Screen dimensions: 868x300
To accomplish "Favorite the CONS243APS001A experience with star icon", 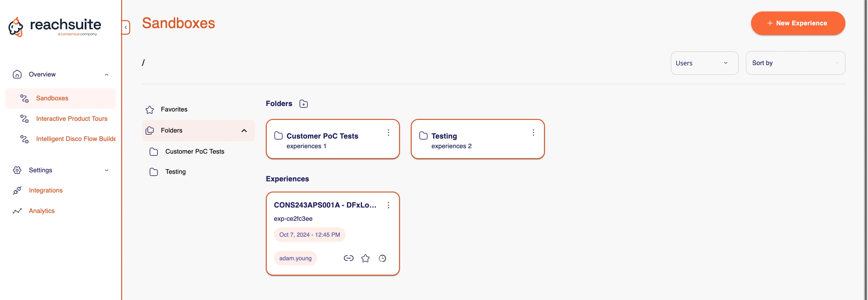I will pos(365,258).
